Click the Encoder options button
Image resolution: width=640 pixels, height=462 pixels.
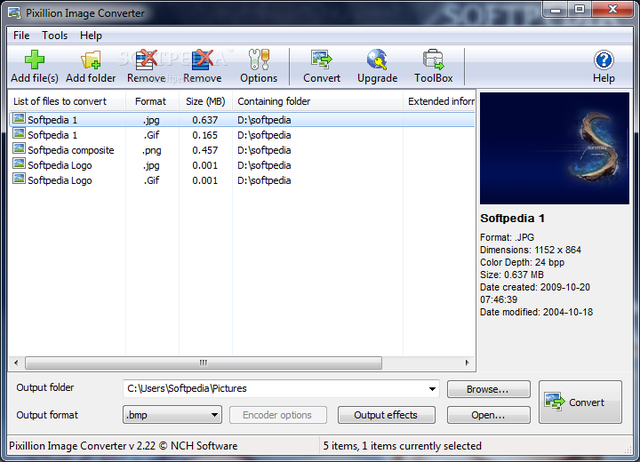(278, 415)
